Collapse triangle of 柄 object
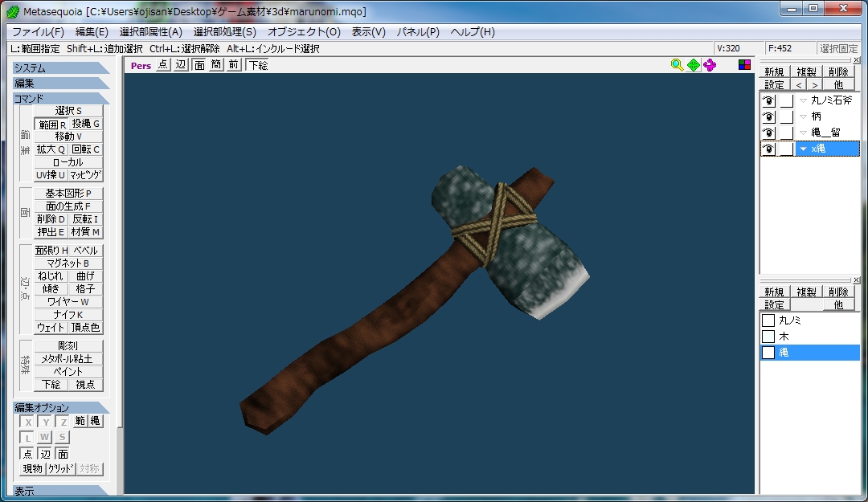Screen dimensions: 868x502 [x=803, y=116]
